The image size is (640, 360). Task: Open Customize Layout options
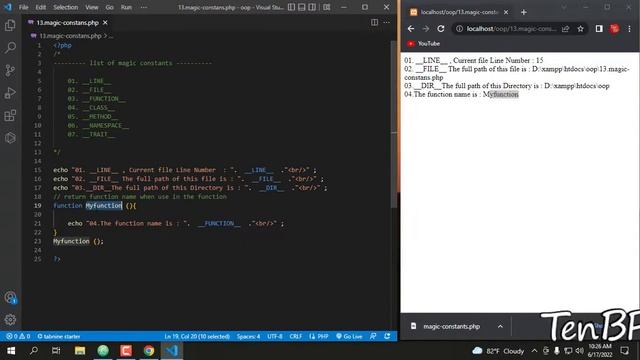pyautogui.click(x=327, y=7)
